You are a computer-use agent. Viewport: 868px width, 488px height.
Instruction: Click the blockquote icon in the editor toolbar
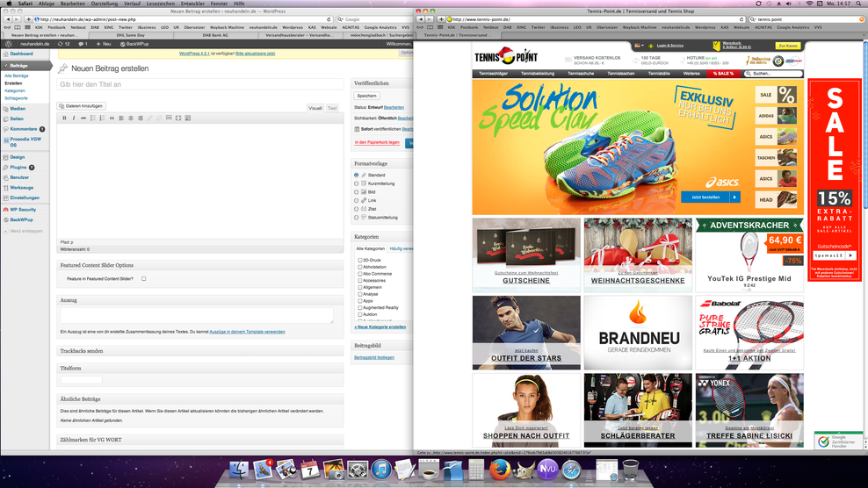pyautogui.click(x=112, y=118)
